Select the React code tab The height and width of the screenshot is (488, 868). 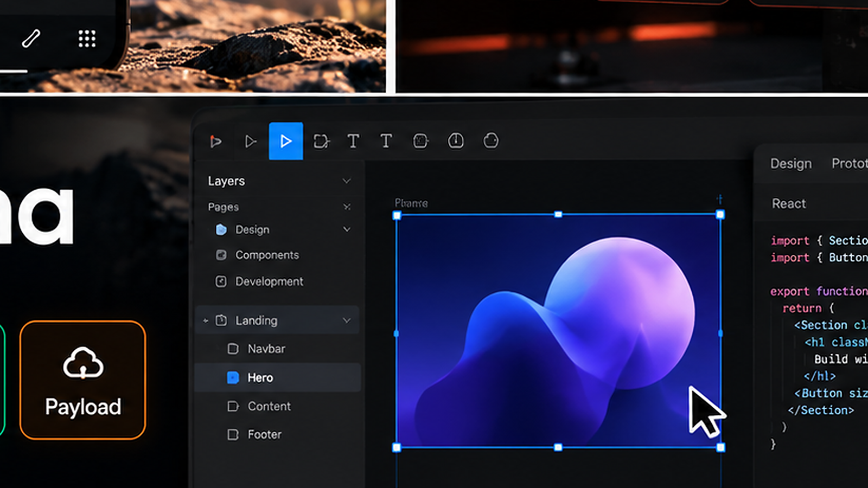click(x=789, y=203)
